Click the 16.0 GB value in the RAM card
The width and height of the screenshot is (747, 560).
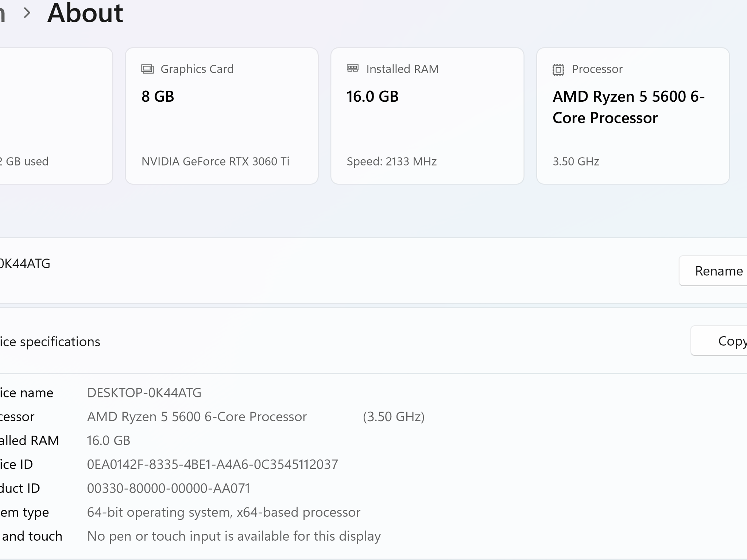(x=372, y=97)
